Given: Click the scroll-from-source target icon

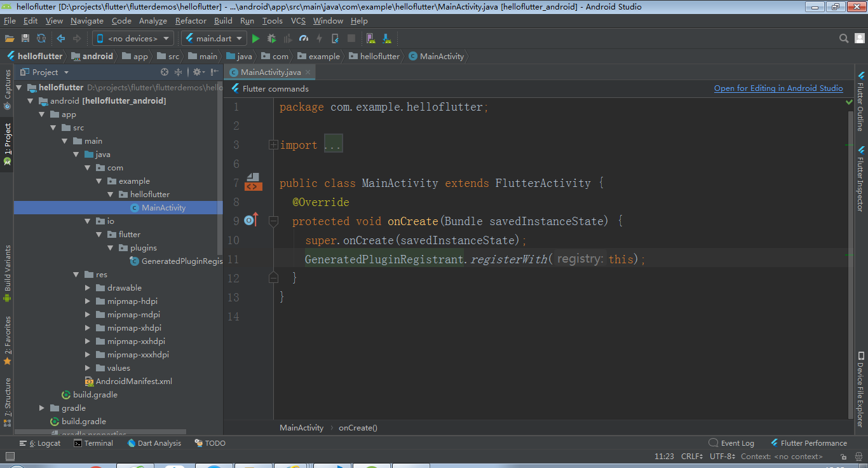Looking at the screenshot, I should click(165, 72).
